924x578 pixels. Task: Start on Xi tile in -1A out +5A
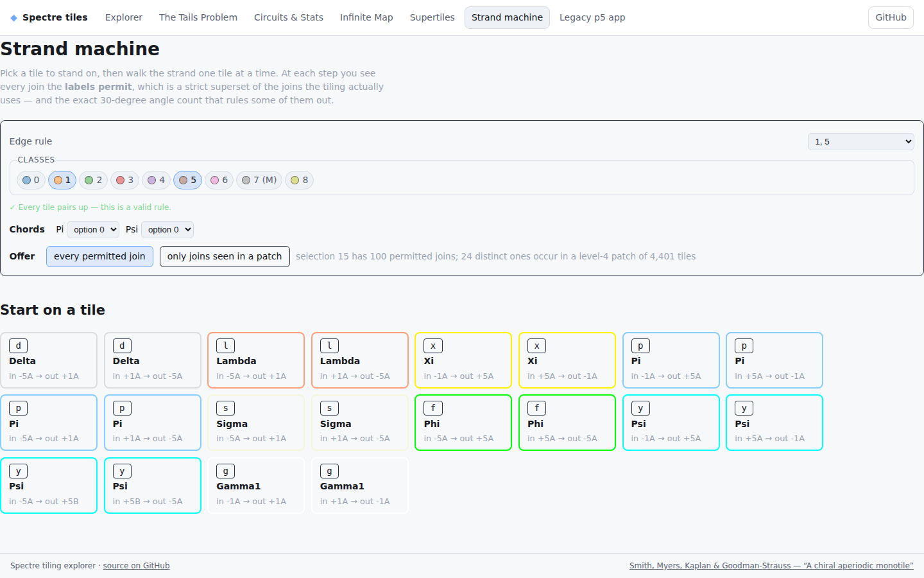463,360
